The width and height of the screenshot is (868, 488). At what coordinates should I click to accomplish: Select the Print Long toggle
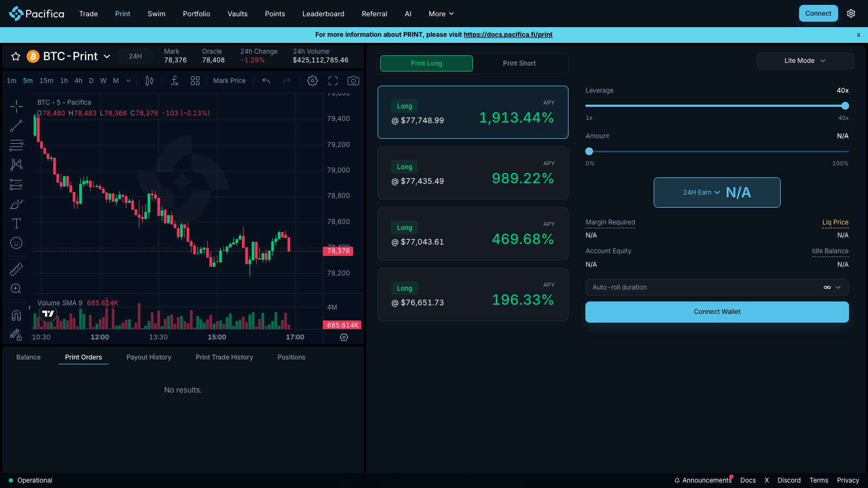pyautogui.click(x=426, y=63)
